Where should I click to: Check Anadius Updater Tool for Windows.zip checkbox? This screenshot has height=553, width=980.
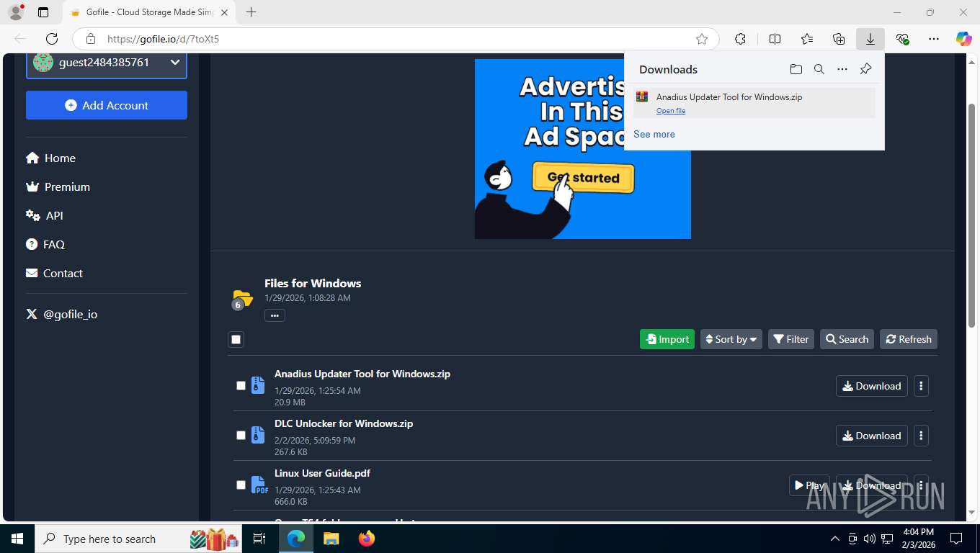click(241, 386)
